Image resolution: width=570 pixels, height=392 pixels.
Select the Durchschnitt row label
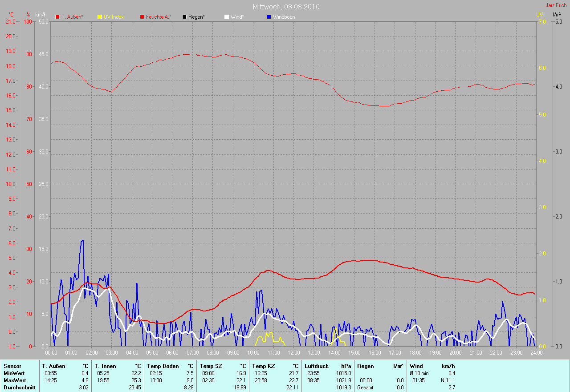20,388
